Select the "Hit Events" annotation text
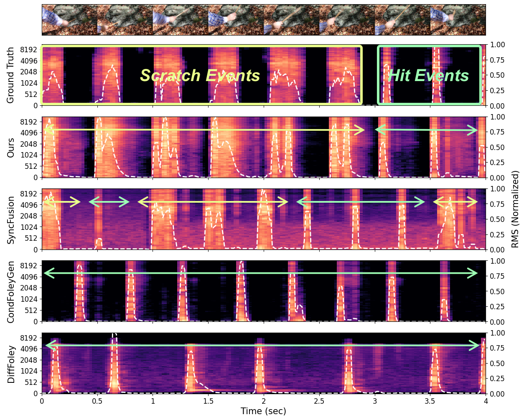Image resolution: width=524 pixels, height=420 pixels. coord(428,76)
